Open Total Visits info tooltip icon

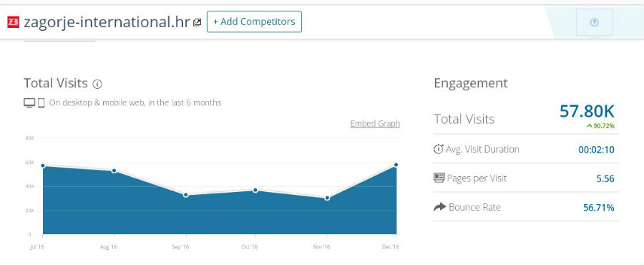coord(97,85)
